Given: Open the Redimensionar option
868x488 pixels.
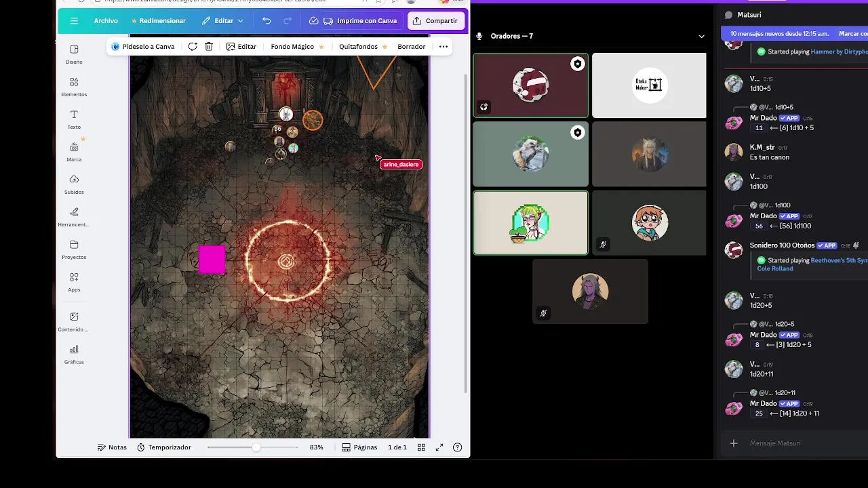Looking at the screenshot, I should pyautogui.click(x=158, y=21).
